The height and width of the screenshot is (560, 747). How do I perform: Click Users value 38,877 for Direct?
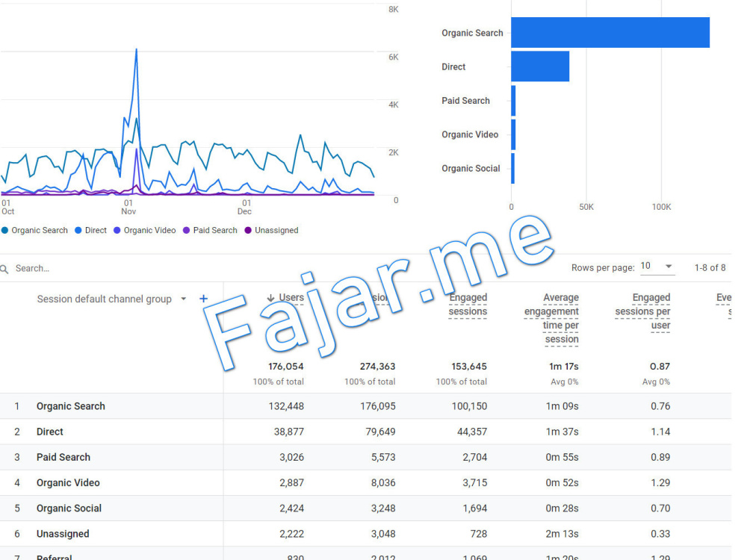[288, 432]
